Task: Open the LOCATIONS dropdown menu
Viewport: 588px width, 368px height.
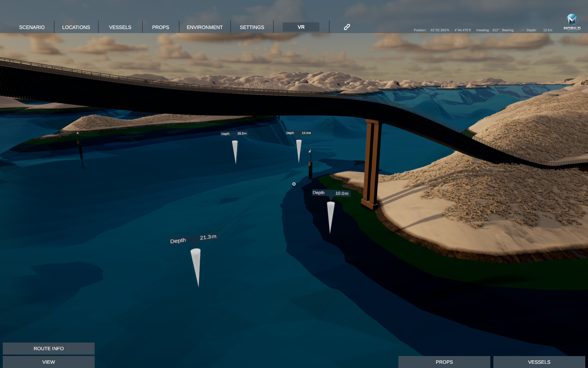Action: pyautogui.click(x=76, y=27)
